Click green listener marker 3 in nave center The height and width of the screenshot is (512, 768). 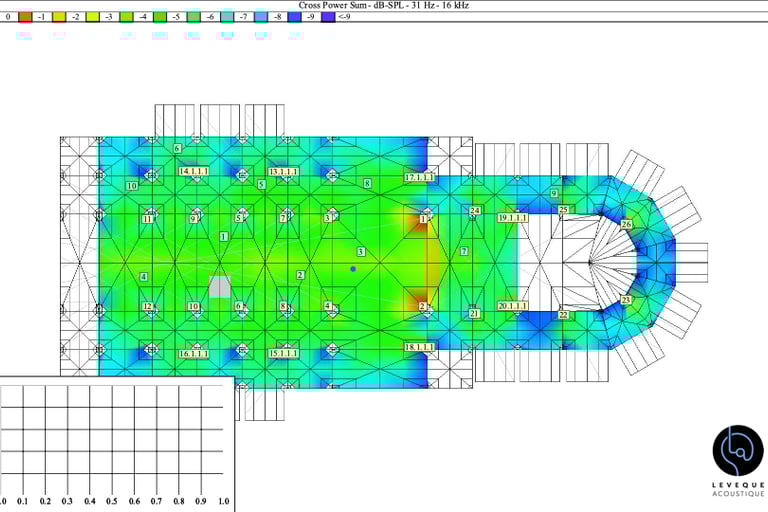[360, 252]
